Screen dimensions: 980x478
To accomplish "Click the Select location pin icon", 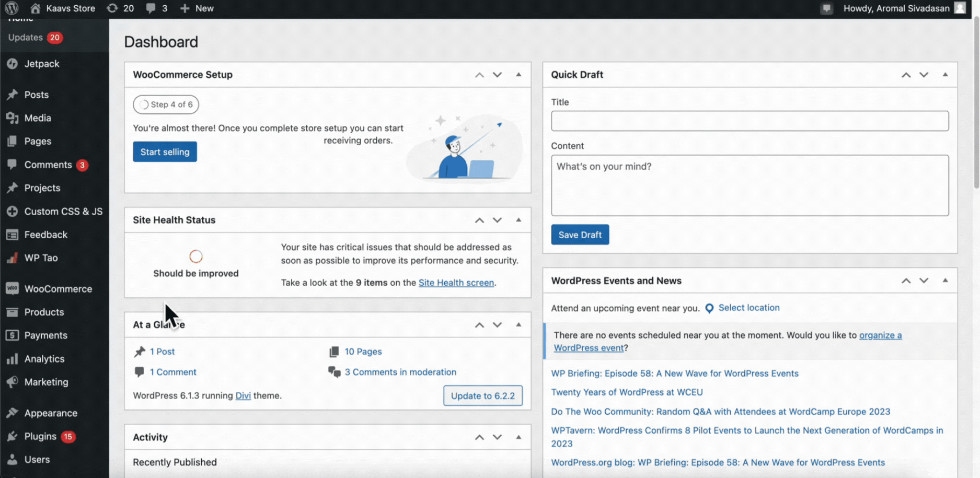I will [709, 308].
